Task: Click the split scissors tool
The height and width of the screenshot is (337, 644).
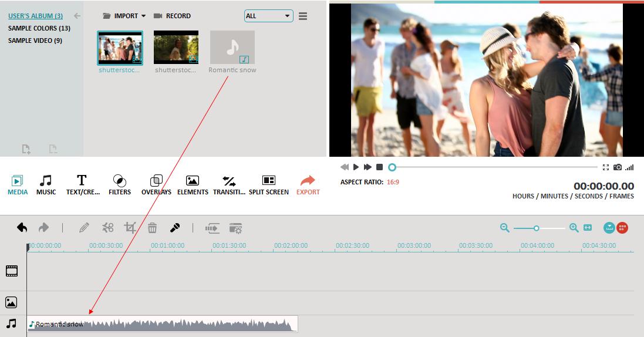Action: tap(107, 228)
